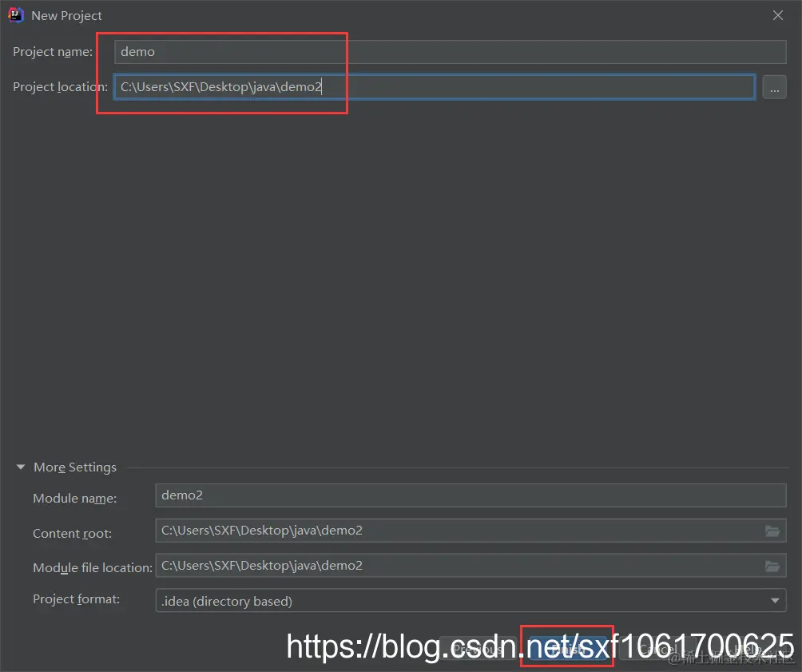The width and height of the screenshot is (802, 672).
Task: Click the Module name field
Action: 470,495
